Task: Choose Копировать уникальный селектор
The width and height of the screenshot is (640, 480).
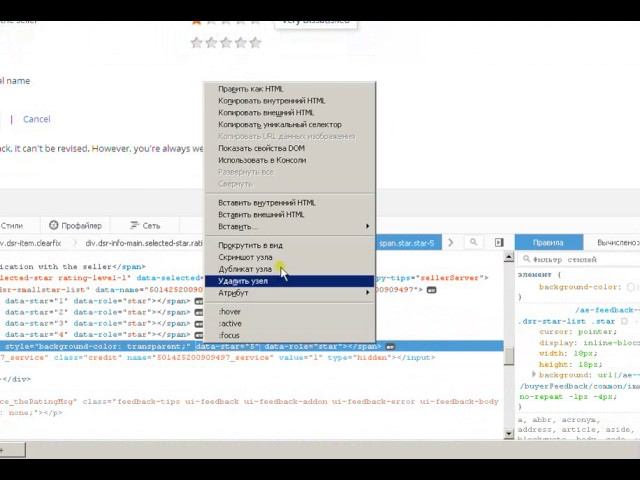Action: click(x=289, y=124)
